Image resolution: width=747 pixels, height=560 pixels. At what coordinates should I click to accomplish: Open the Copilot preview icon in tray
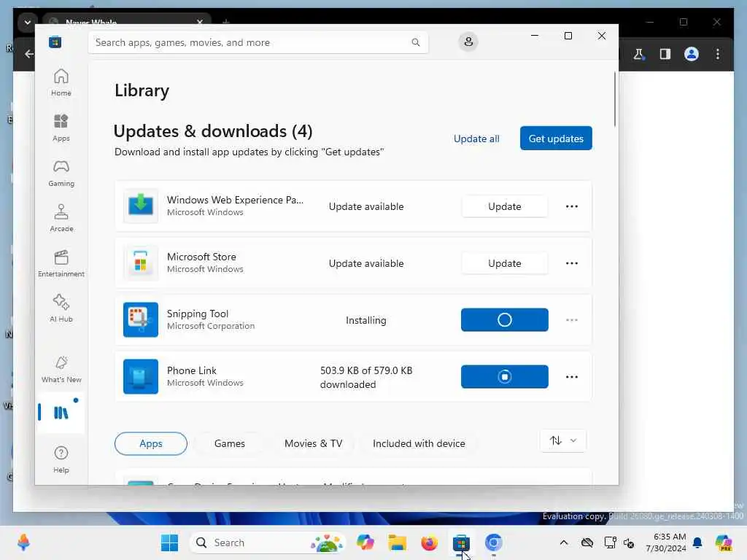(x=724, y=542)
